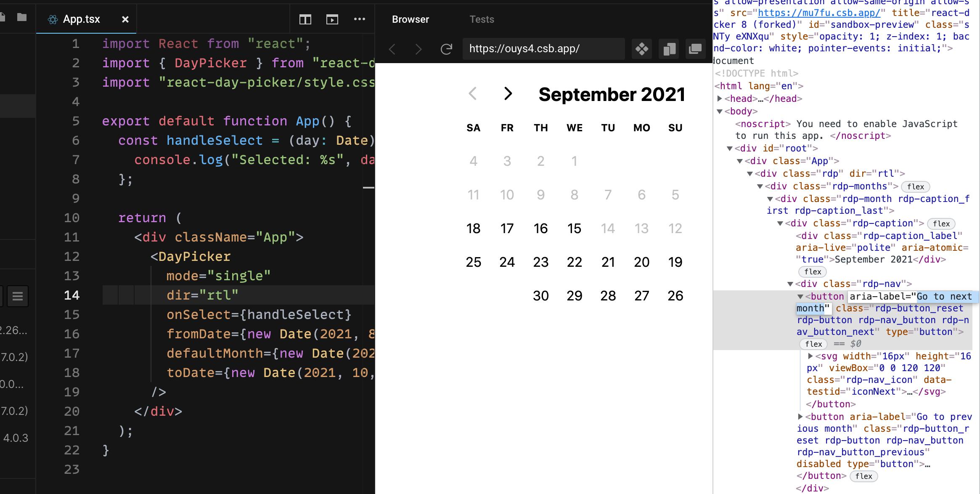
Task: Click the more actions ellipsis icon
Action: [360, 19]
